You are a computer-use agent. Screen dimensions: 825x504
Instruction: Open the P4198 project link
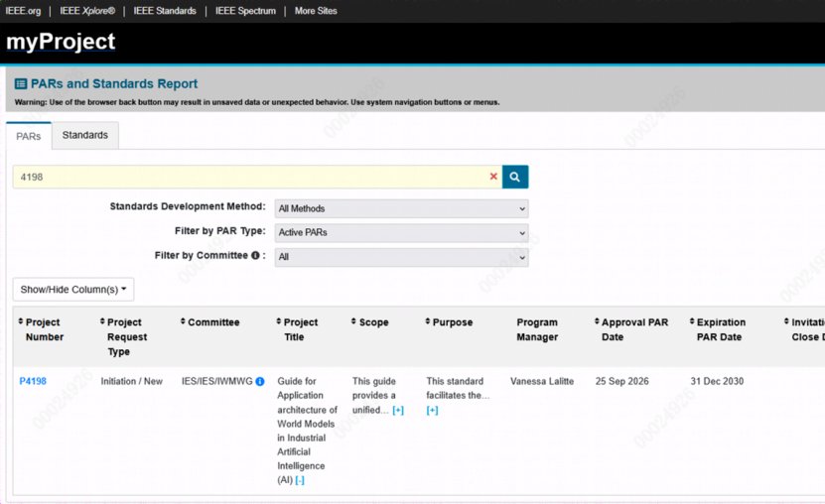tap(33, 381)
